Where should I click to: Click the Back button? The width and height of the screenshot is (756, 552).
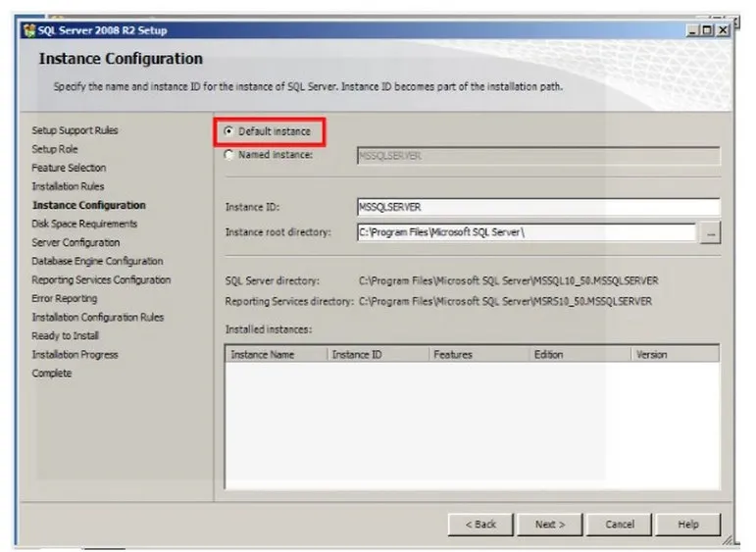[480, 524]
